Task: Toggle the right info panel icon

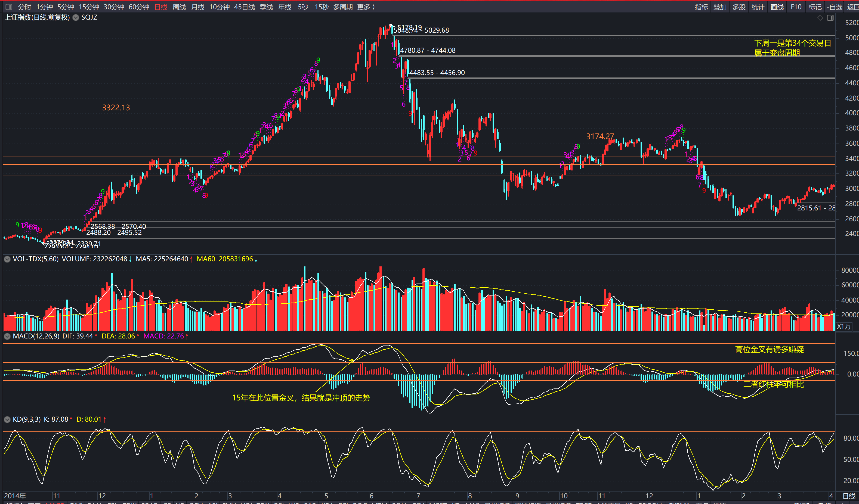Action: [830, 18]
